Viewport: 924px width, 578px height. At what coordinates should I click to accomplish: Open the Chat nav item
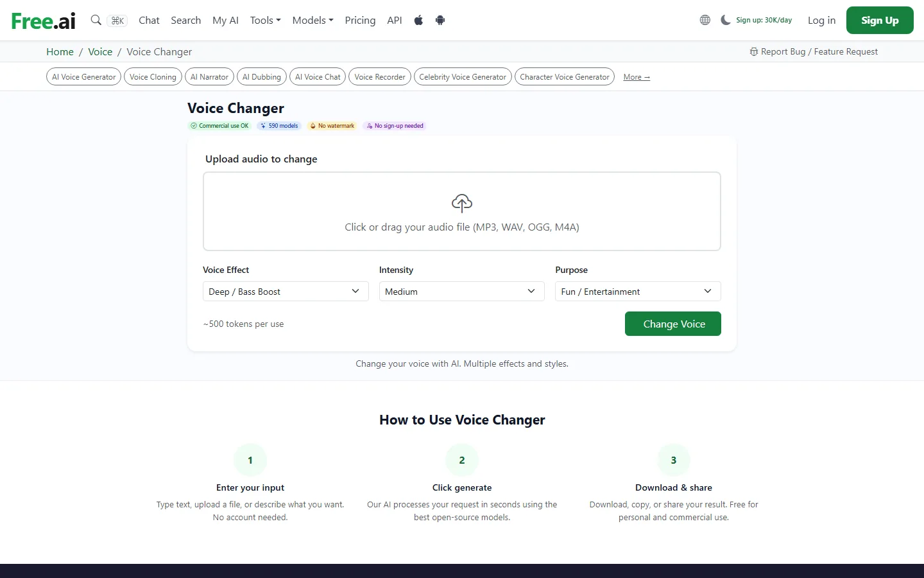coord(149,20)
